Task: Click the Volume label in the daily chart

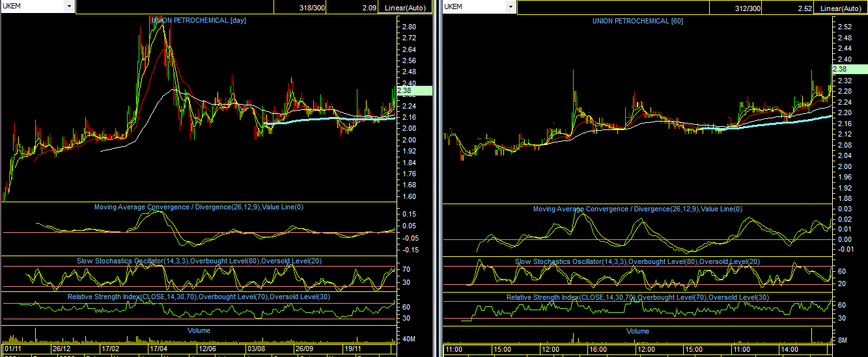Action: (199, 330)
